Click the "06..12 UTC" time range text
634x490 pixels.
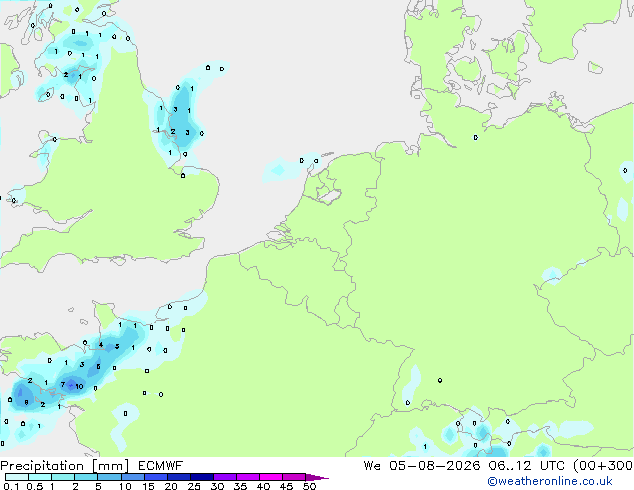point(526,466)
